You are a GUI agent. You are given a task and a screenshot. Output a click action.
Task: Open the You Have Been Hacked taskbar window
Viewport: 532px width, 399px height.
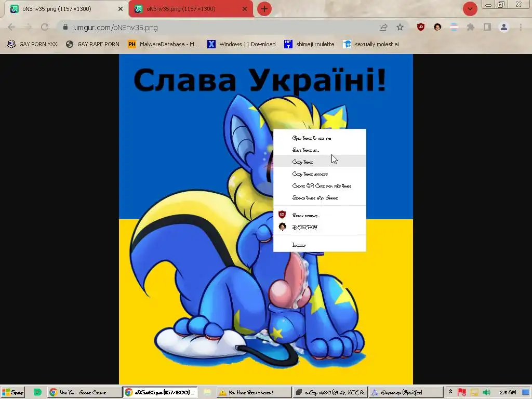click(x=253, y=393)
